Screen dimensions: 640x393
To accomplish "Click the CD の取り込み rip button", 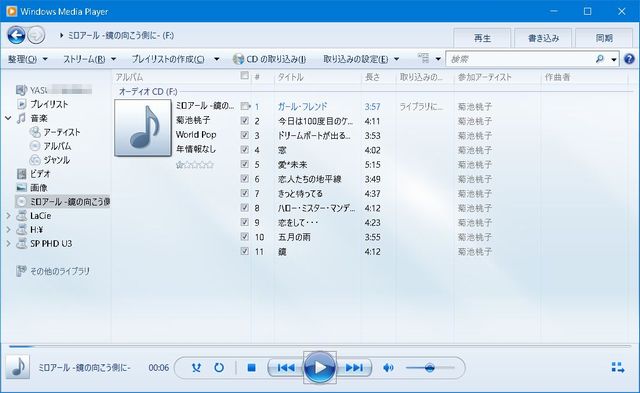I will [x=269, y=59].
